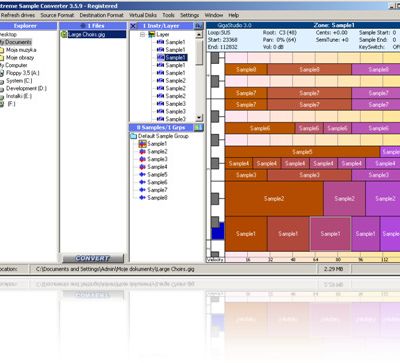Select the Development (D:) drive
400x363 pixels.
coord(26,88)
